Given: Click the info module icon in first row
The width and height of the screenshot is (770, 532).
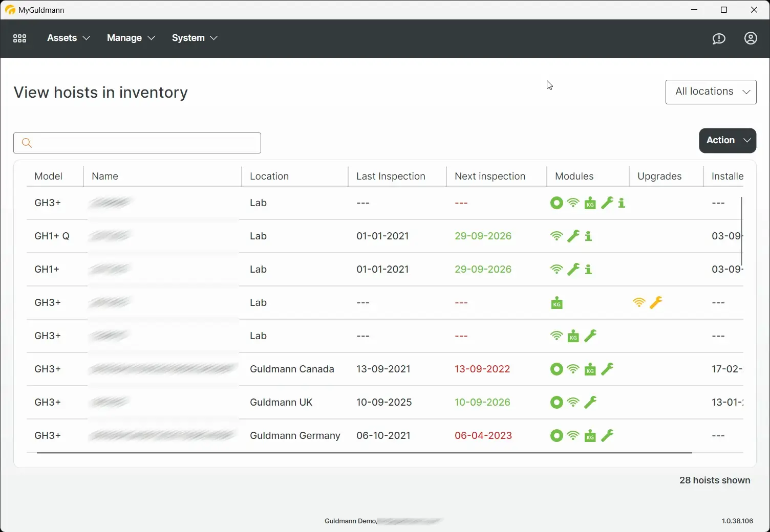Looking at the screenshot, I should pyautogui.click(x=622, y=203).
